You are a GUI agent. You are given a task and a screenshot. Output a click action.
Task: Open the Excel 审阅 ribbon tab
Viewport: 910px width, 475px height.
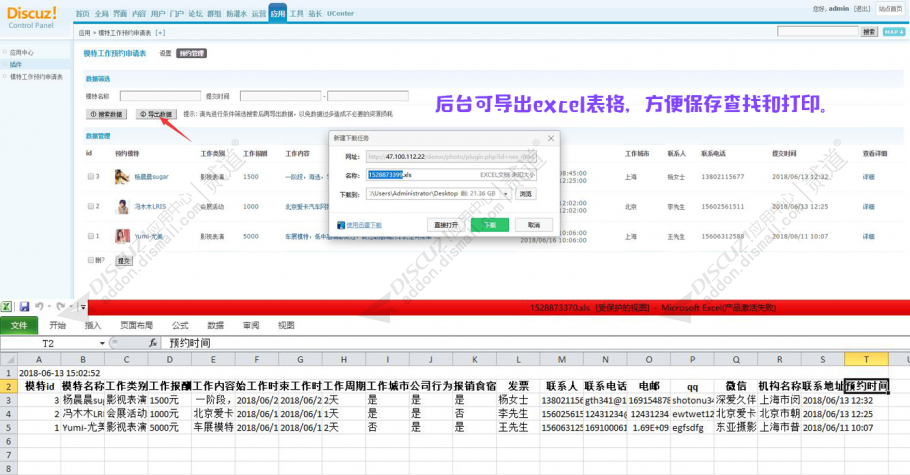[x=251, y=325]
